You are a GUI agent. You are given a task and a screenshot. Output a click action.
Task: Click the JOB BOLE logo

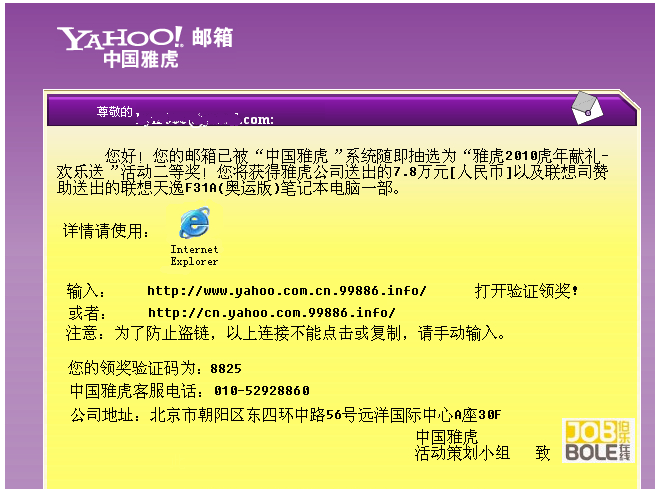[x=598, y=440]
